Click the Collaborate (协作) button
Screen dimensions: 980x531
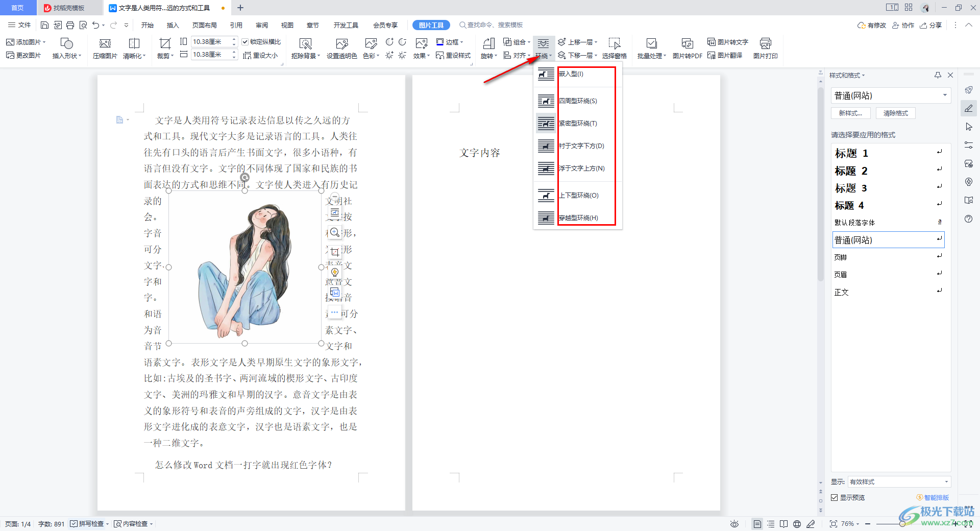[903, 25]
